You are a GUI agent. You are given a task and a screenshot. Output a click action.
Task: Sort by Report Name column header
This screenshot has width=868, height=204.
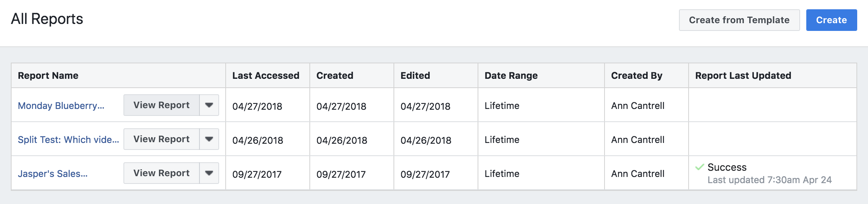tap(48, 76)
